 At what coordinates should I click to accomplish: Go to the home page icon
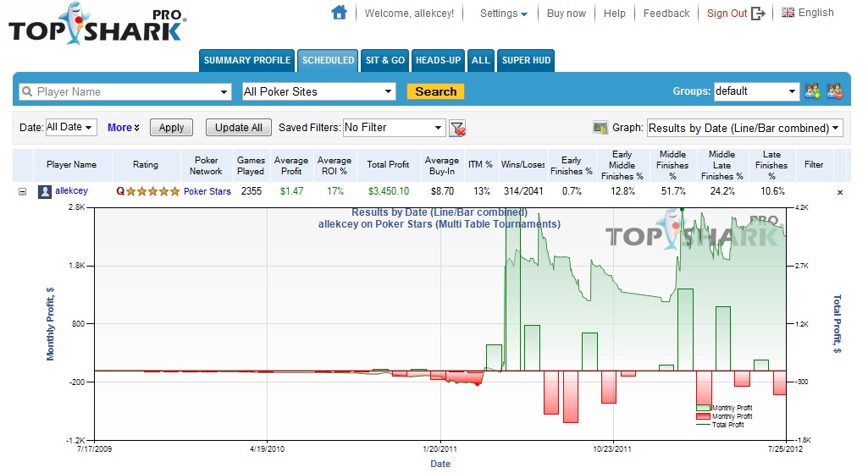point(339,13)
